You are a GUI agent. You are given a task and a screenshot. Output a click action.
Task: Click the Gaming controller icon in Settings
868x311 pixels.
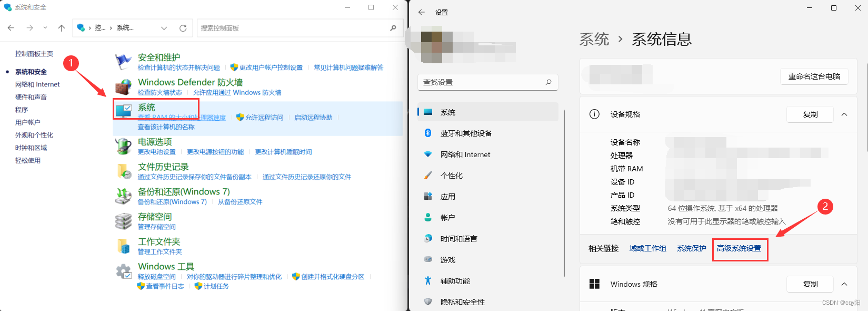(428, 259)
